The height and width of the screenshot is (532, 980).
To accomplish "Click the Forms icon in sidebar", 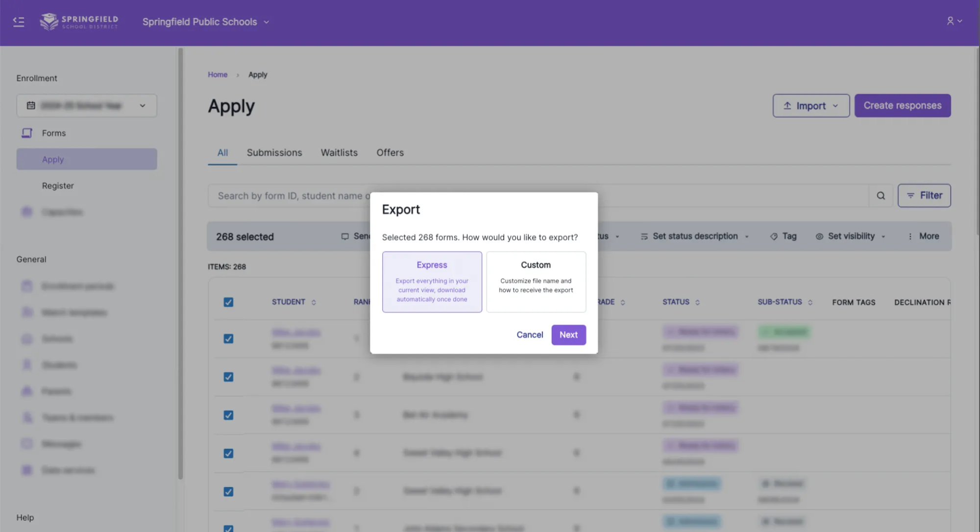I will pos(27,133).
